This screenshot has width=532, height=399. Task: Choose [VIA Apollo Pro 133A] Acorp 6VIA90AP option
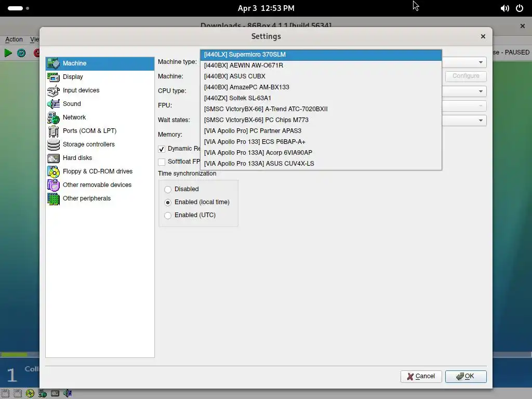321,152
